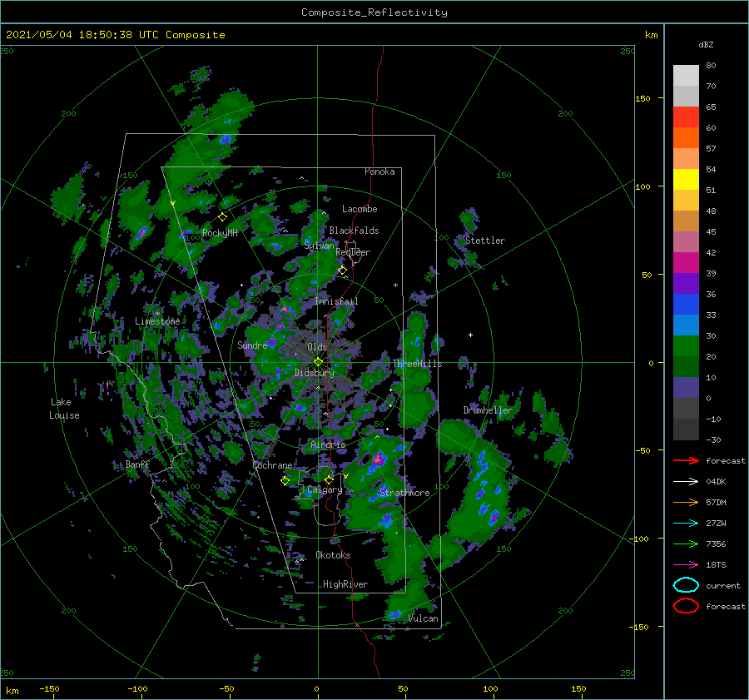Click the Banff label on map

(137, 464)
